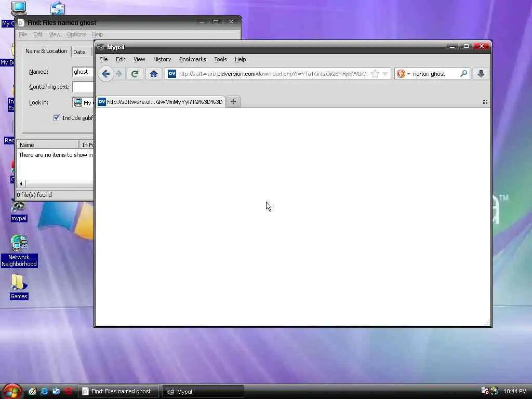Click the In Folder column header
The image size is (532, 399).
point(87,145)
